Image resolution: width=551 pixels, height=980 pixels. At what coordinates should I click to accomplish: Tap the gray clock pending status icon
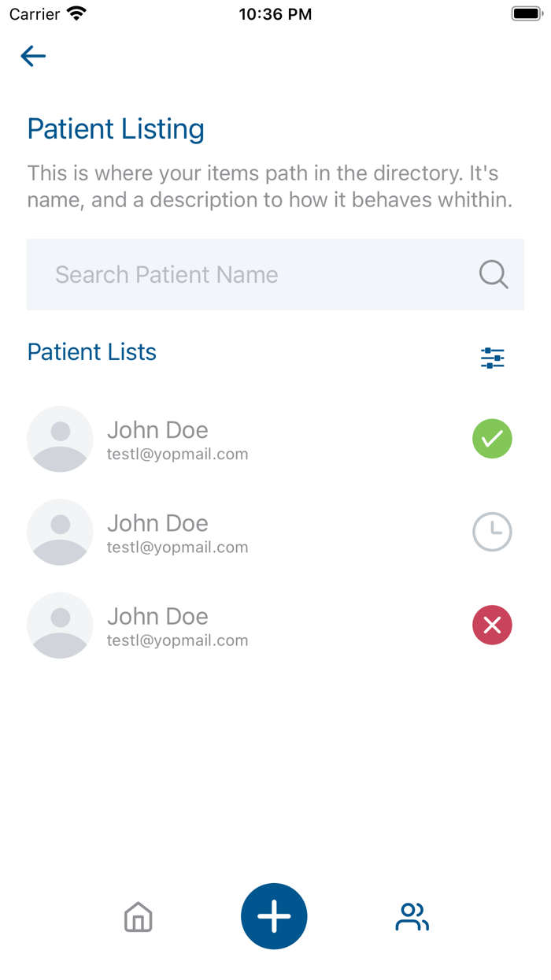(492, 532)
